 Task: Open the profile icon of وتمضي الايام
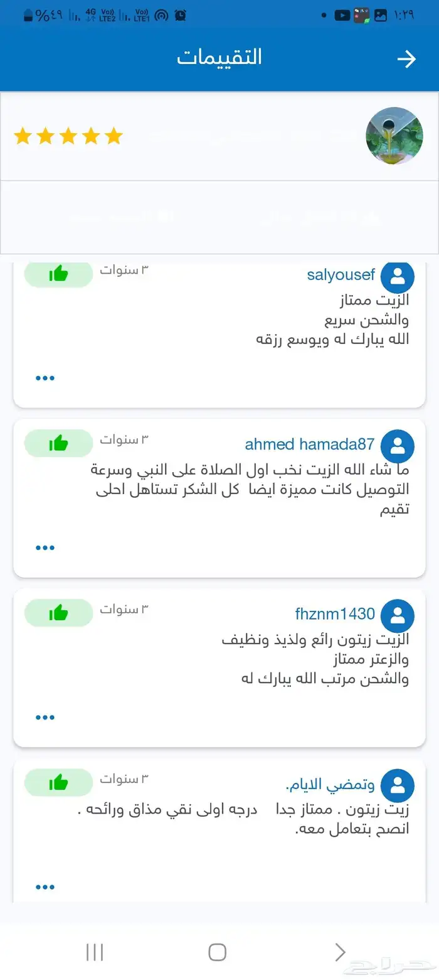pos(398,785)
